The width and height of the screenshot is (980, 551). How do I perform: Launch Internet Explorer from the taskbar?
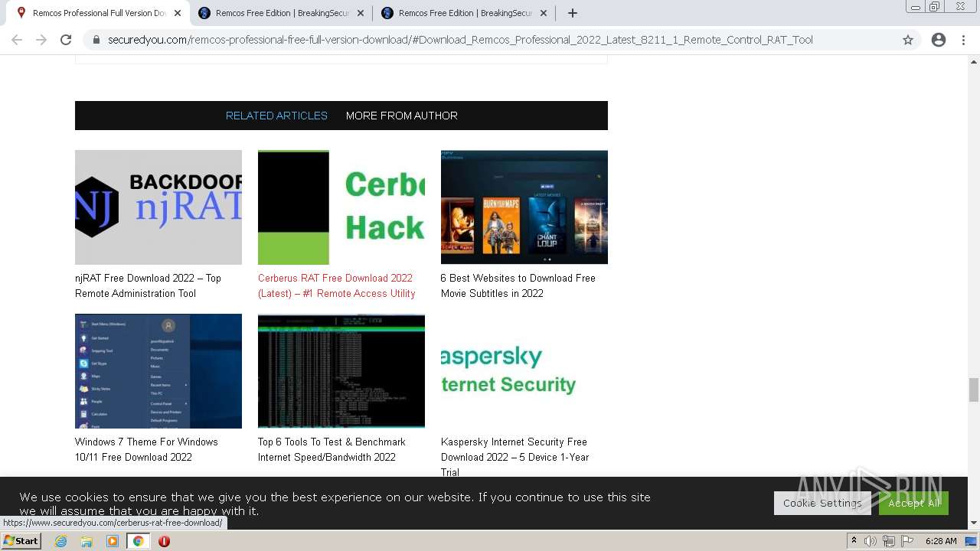point(60,541)
